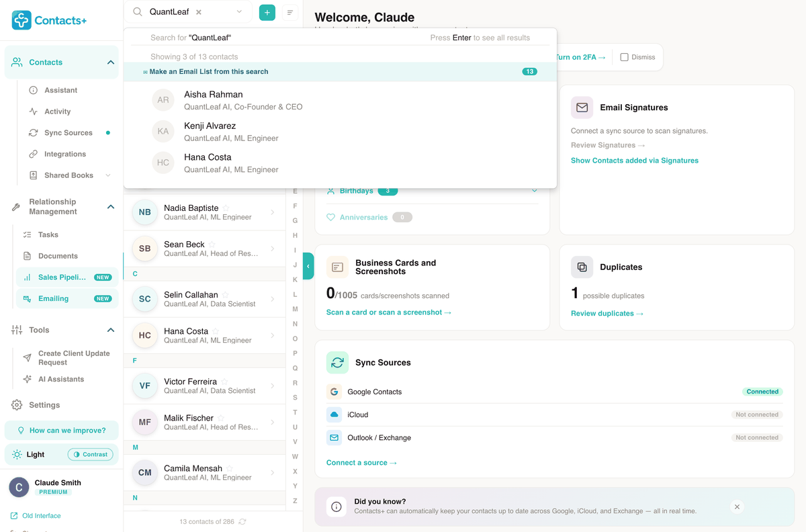Open the Tasks sidebar item
Screen dimensions: 806x532
click(48, 234)
